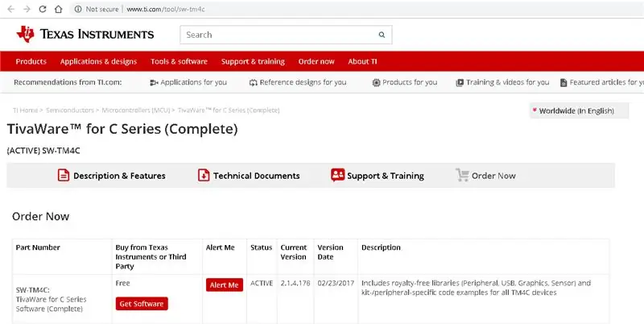Image resolution: width=644 pixels, height=324 pixels.
Task: Click the Description & Features document icon
Action: [x=64, y=176]
